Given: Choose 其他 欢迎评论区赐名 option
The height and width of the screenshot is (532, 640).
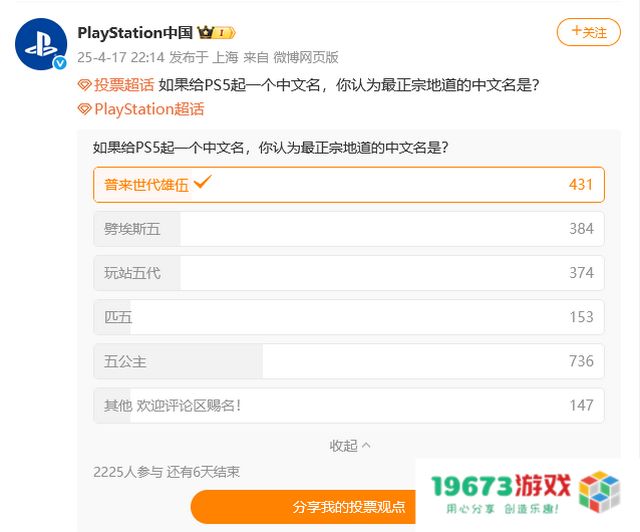Looking at the screenshot, I should (x=349, y=405).
